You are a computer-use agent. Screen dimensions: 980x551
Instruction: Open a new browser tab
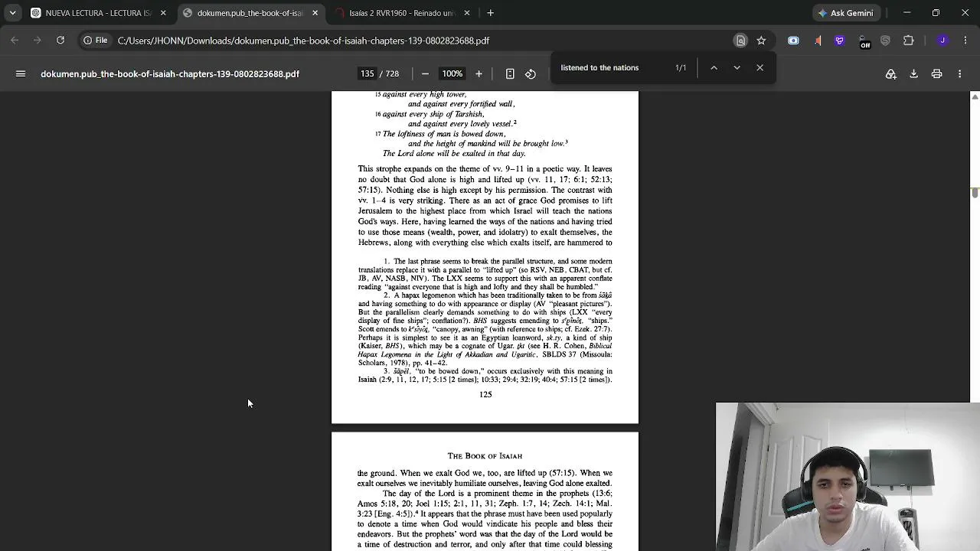click(491, 13)
